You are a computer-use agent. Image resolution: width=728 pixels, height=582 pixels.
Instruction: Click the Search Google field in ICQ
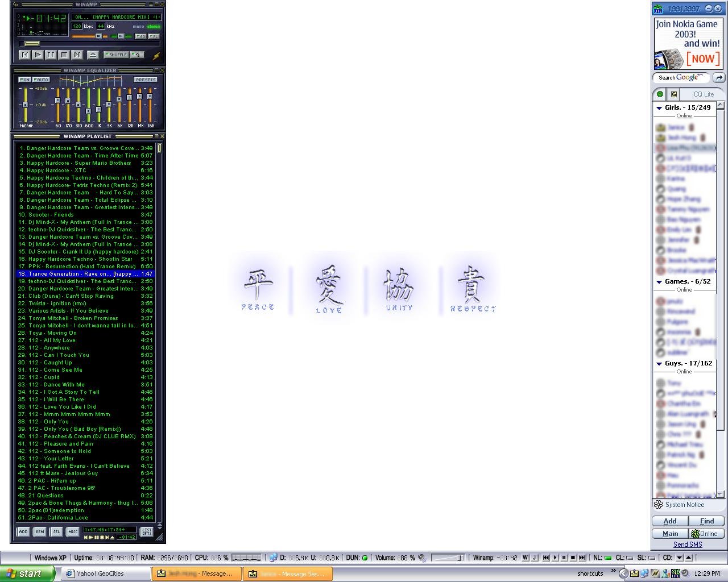(681, 77)
